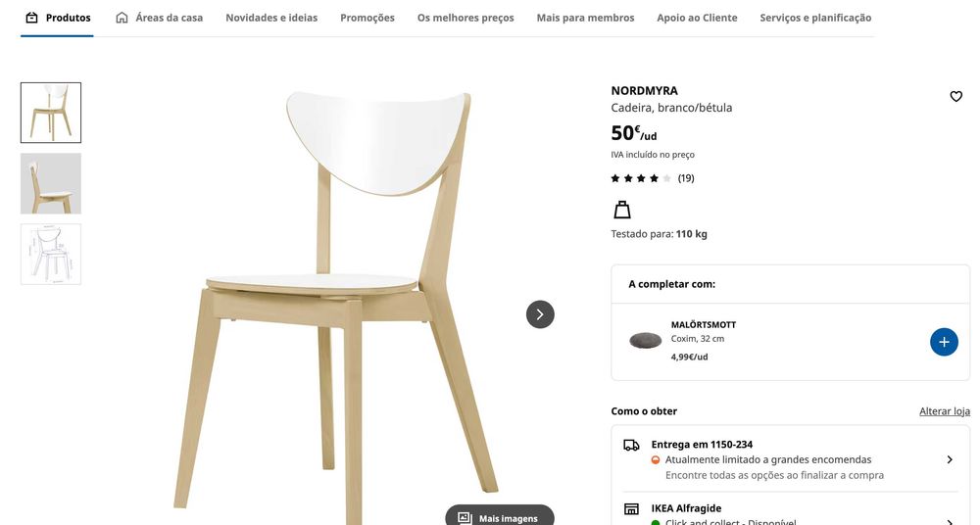Open the star rating reviews (19)
The width and height of the screenshot is (980, 525).
point(653,178)
